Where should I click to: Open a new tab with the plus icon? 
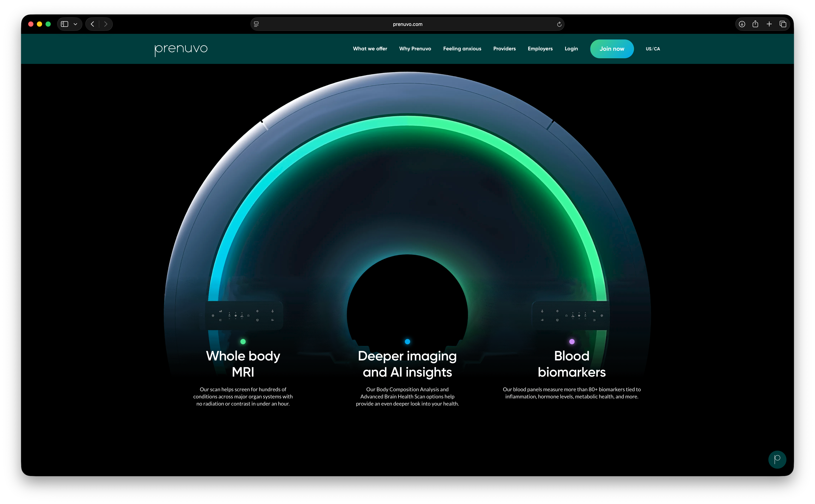point(769,24)
